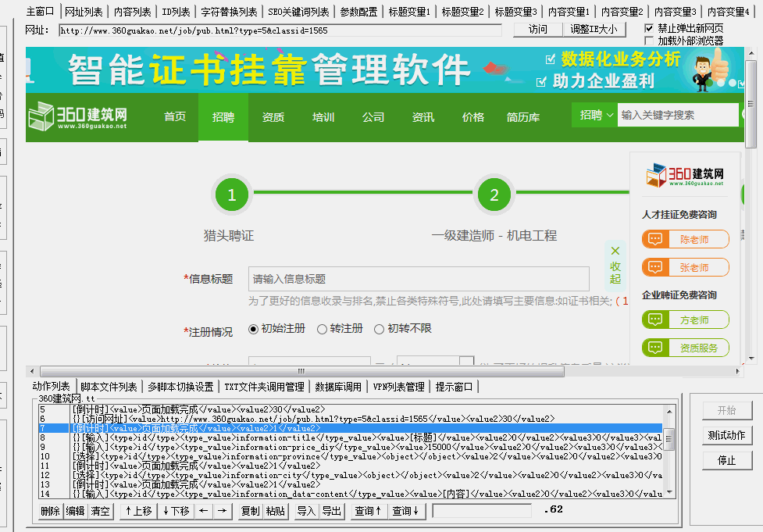Click step 2 circle in progress bar
This screenshot has height=532, width=763.
coord(494,195)
